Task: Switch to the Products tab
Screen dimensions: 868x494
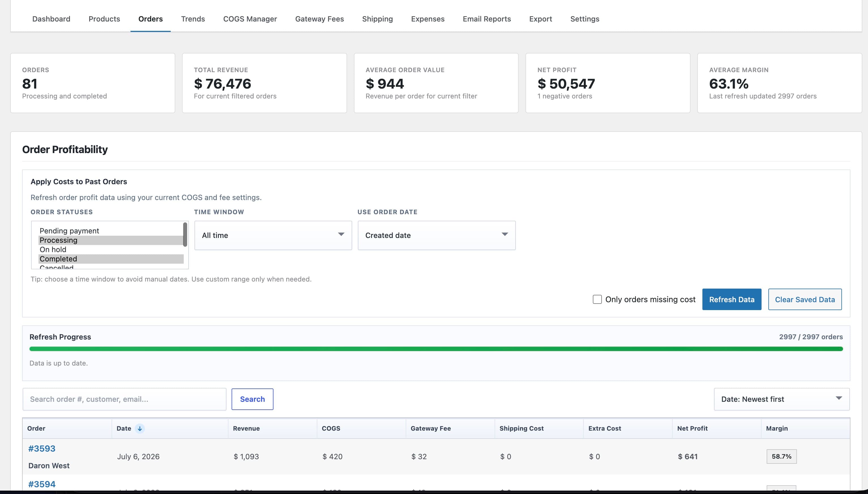Action: click(x=104, y=19)
